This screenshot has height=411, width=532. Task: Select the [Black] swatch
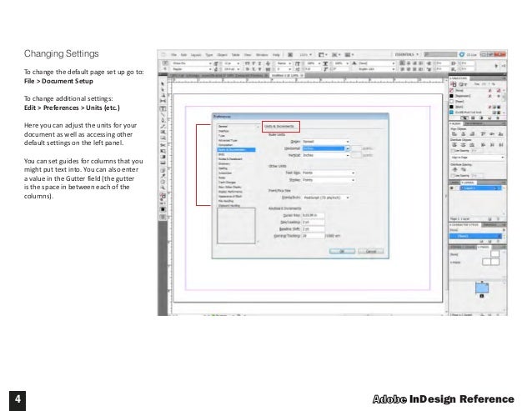click(475, 107)
